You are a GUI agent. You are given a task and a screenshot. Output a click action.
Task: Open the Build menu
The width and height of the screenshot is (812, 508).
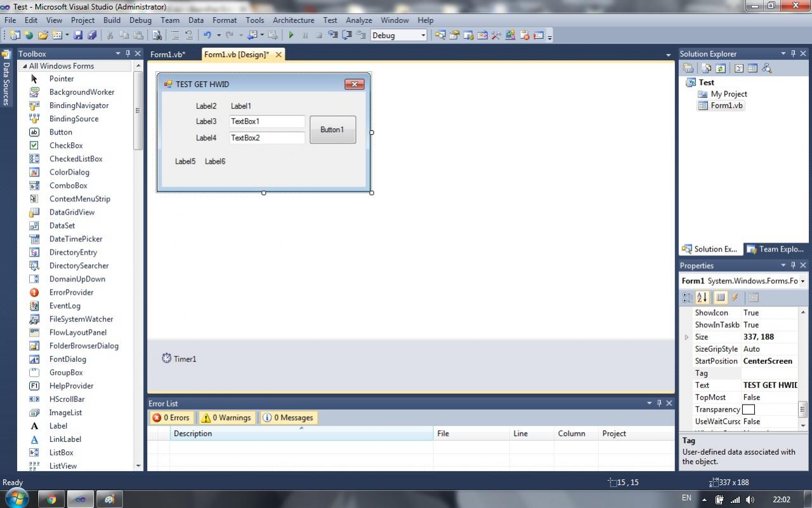tap(112, 20)
